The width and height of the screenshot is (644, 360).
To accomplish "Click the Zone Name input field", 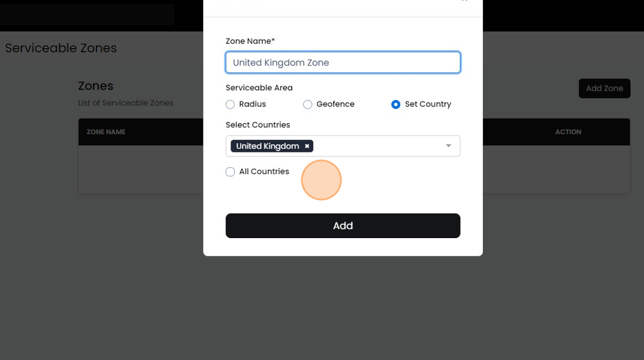I will pos(343,62).
